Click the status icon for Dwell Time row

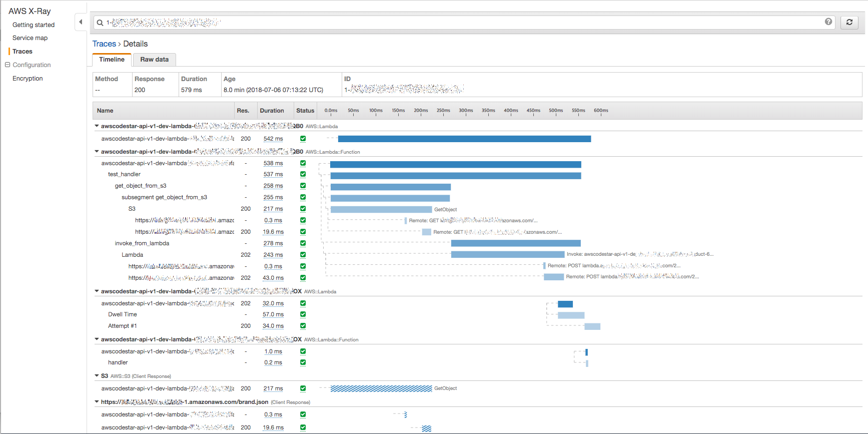[303, 314]
